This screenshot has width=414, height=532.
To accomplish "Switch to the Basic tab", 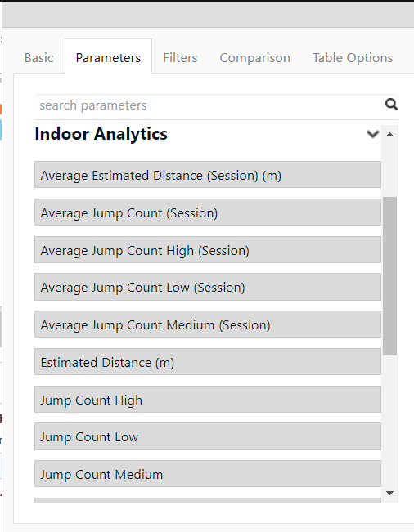I will pos(38,58).
